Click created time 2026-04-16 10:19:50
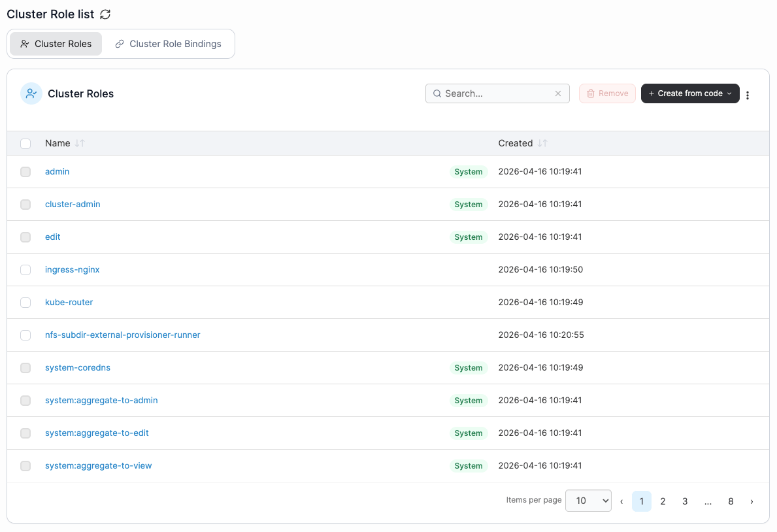Image resolution: width=777 pixels, height=532 pixels. (540, 270)
